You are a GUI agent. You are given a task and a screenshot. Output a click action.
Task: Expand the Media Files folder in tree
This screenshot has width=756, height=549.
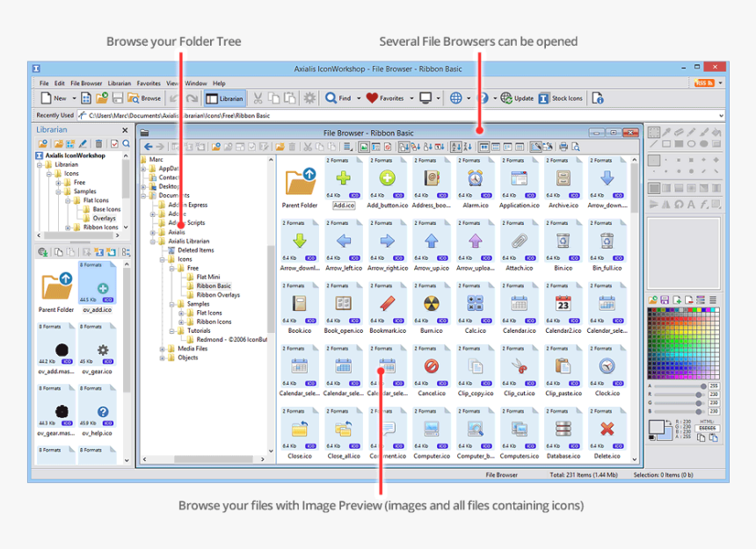163,349
